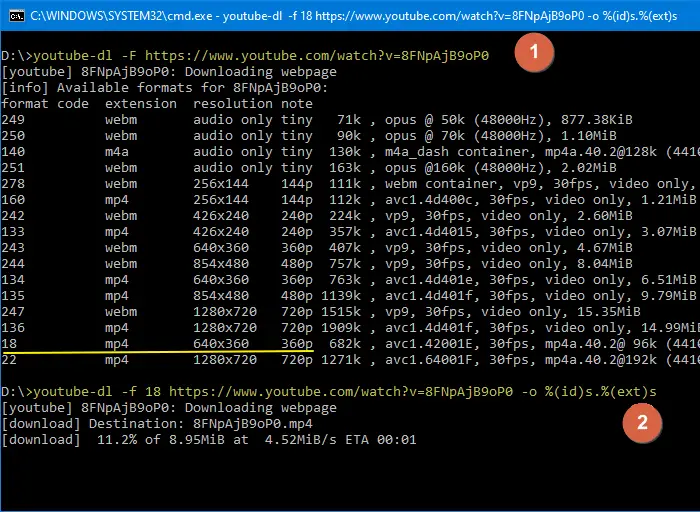
Task: Click the 'resolution note' header text
Action: tap(253, 104)
